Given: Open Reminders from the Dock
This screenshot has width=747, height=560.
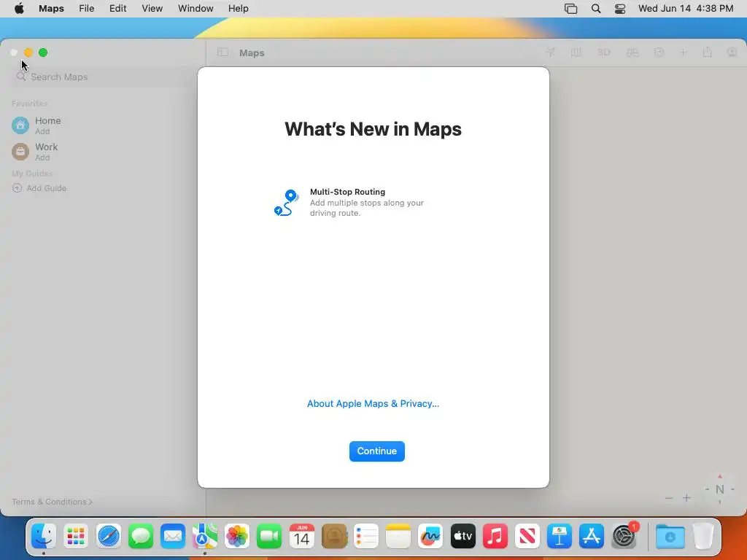Looking at the screenshot, I should point(366,537).
